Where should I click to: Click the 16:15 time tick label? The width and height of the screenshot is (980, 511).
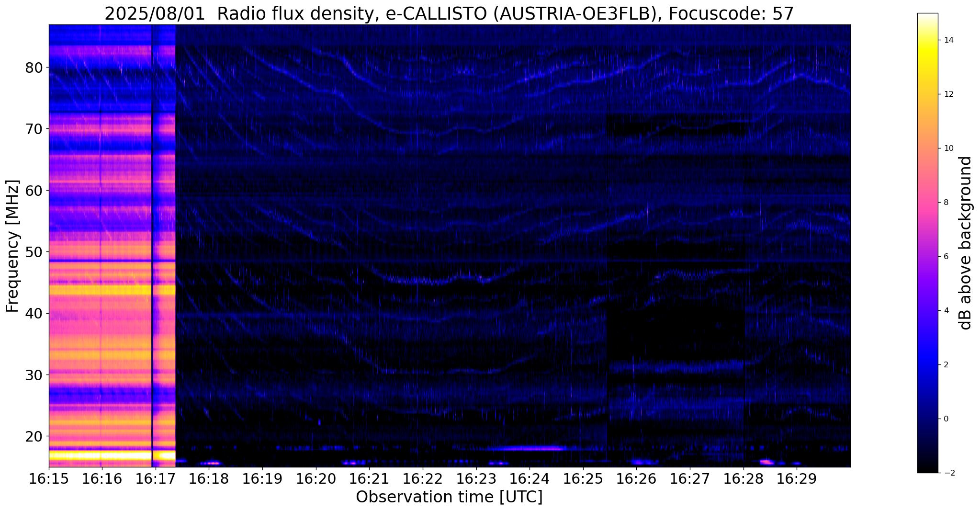pos(49,479)
